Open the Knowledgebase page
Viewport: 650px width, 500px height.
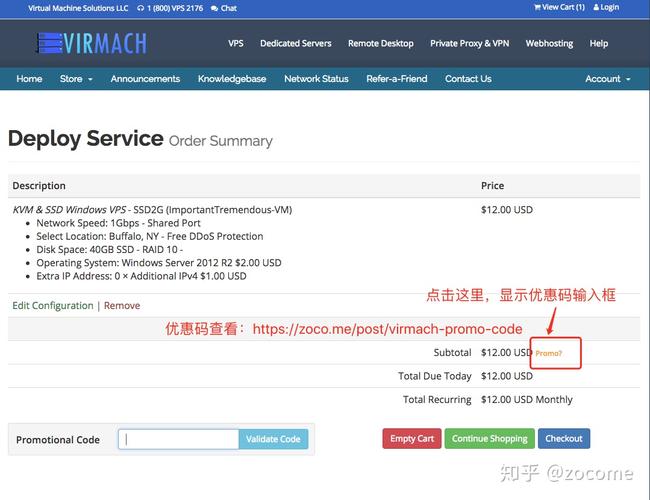[232, 79]
